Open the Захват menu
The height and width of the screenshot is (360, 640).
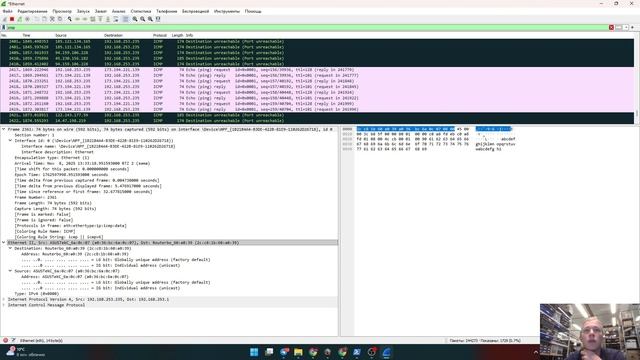101,11
